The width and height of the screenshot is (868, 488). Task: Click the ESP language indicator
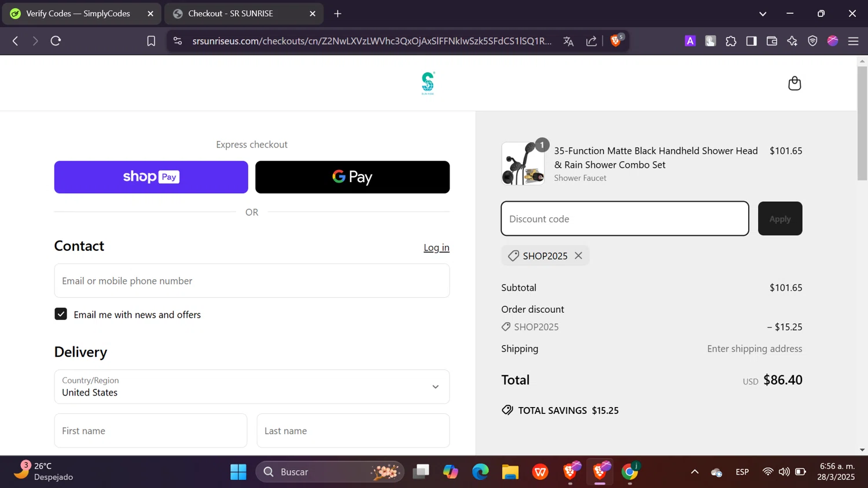coord(742,472)
